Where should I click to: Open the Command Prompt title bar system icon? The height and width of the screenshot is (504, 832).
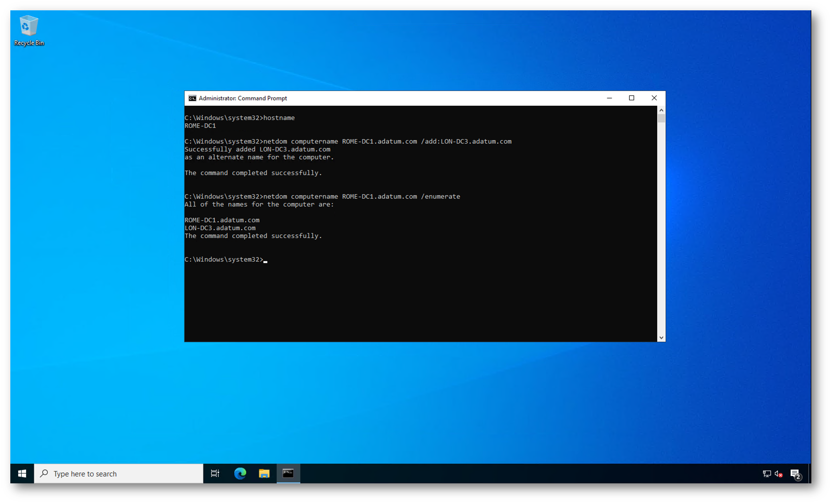coord(192,98)
